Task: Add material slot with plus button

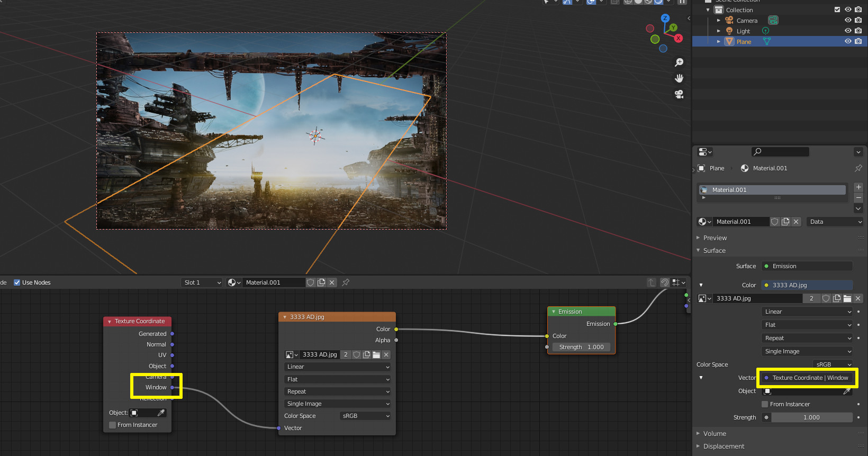Action: [x=858, y=187]
